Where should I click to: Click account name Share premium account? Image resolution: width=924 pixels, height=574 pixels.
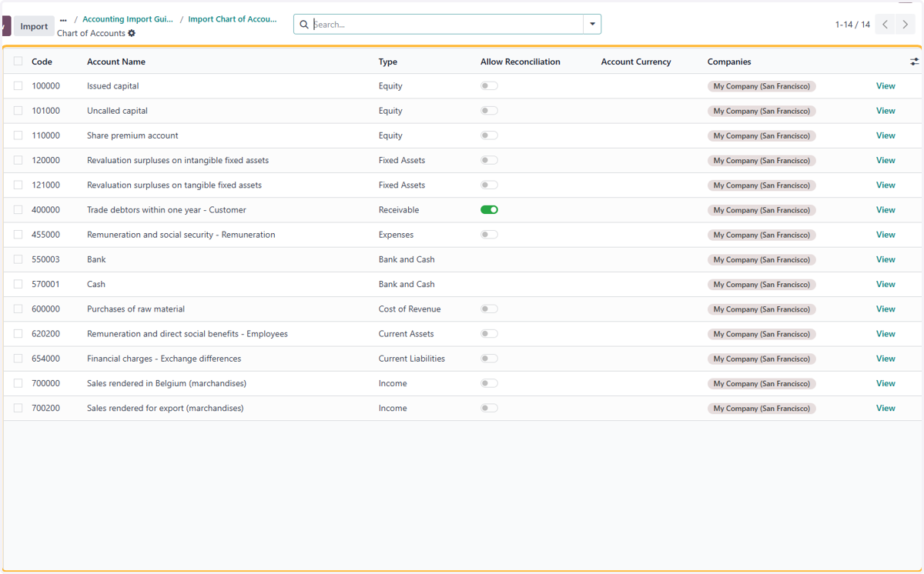(x=132, y=135)
